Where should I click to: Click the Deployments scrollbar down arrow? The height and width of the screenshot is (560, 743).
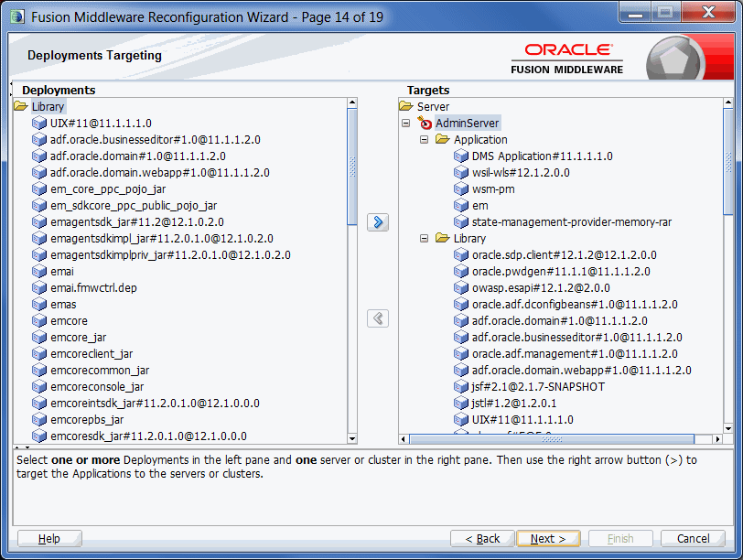pyautogui.click(x=352, y=438)
